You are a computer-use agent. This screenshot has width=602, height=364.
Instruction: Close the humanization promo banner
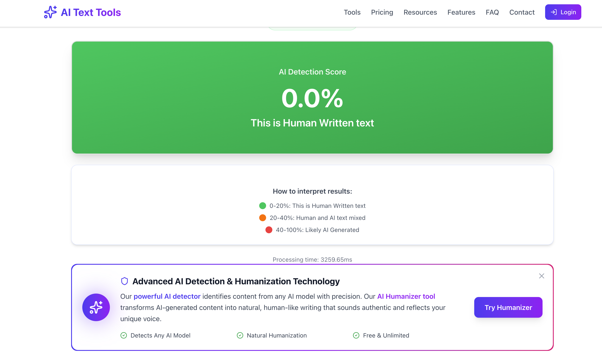pyautogui.click(x=541, y=276)
